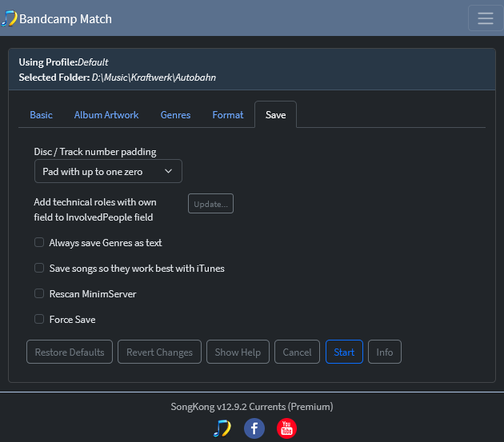Open Show Help
This screenshot has width=504, height=442.
click(238, 352)
